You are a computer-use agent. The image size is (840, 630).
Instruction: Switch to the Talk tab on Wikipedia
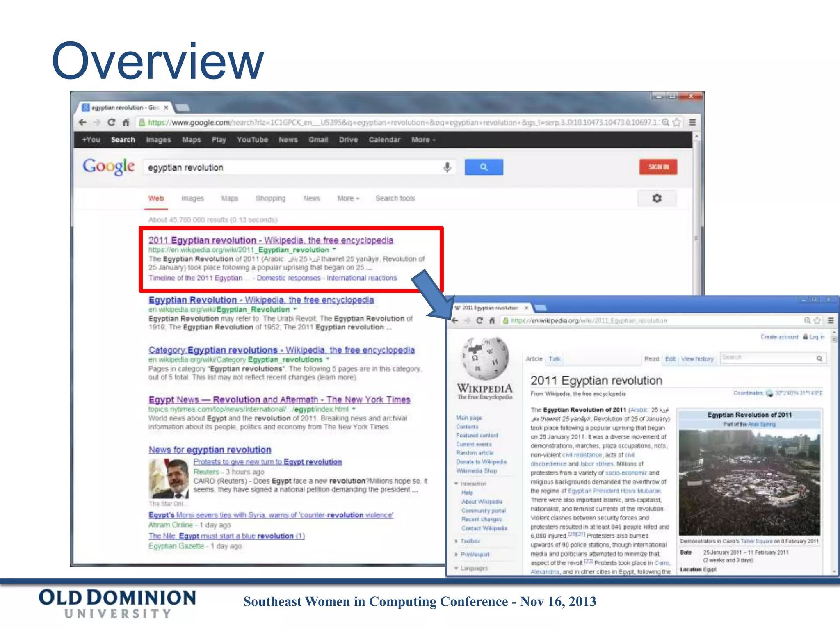(x=554, y=359)
